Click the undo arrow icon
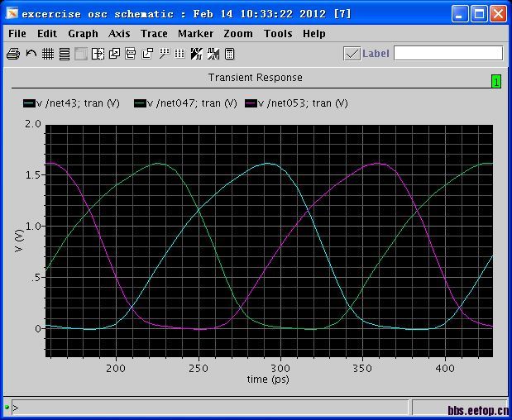This screenshot has width=512, height=420. coord(31,54)
